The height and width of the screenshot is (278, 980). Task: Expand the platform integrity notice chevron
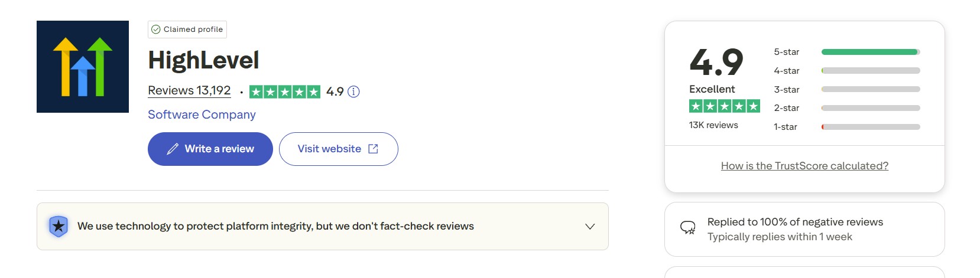pos(589,227)
